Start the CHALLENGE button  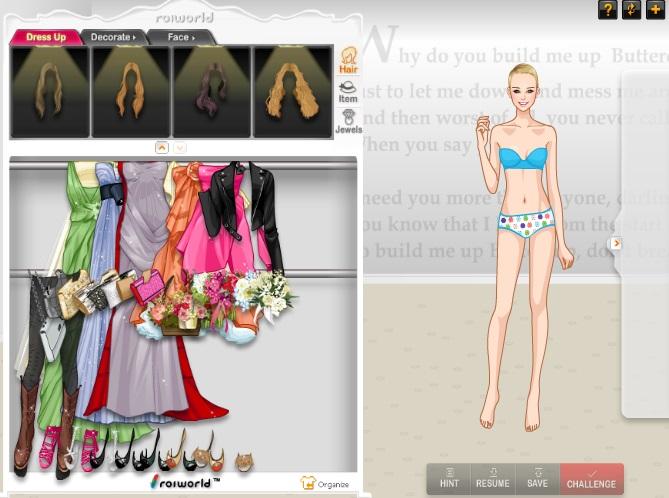[x=591, y=478]
